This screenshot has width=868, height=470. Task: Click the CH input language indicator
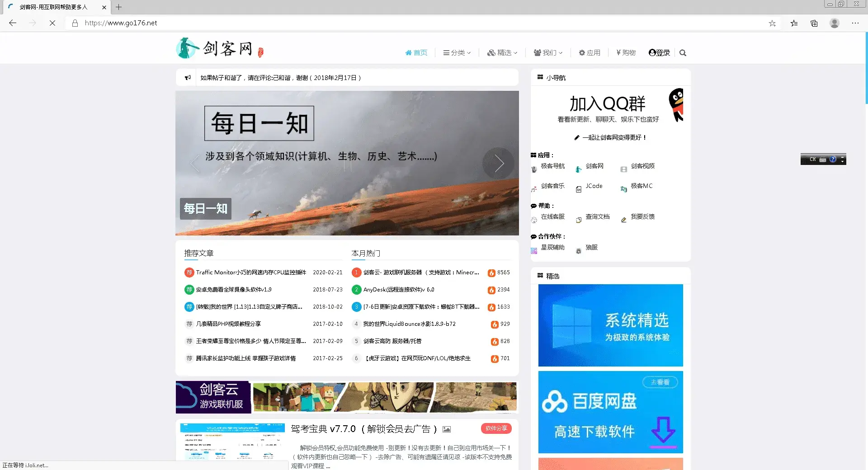(x=812, y=159)
